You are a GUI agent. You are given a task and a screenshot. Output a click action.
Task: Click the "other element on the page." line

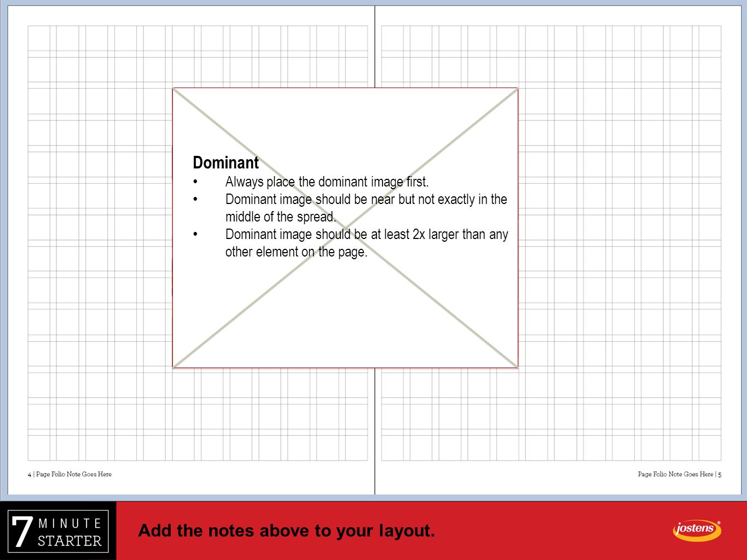296,252
